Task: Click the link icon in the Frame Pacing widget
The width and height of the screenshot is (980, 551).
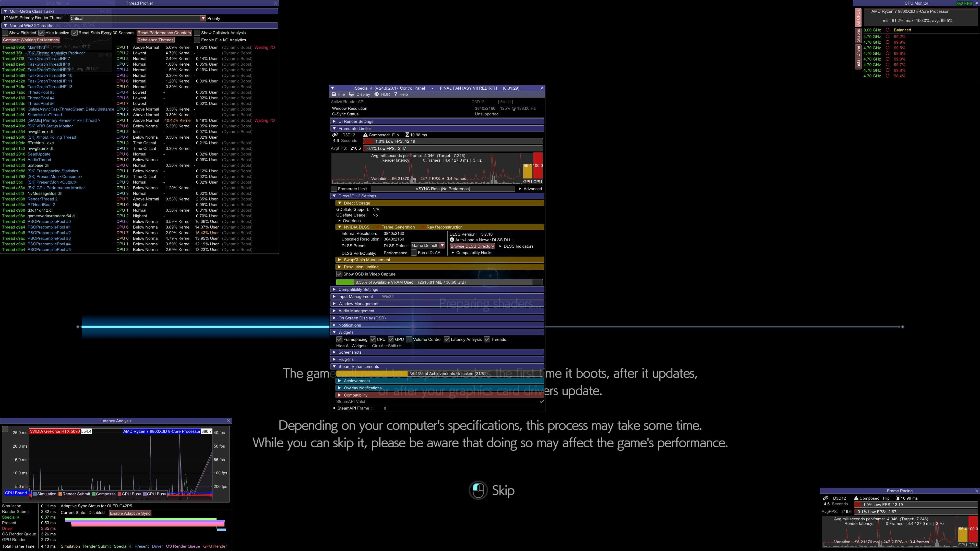Action: pos(826,498)
